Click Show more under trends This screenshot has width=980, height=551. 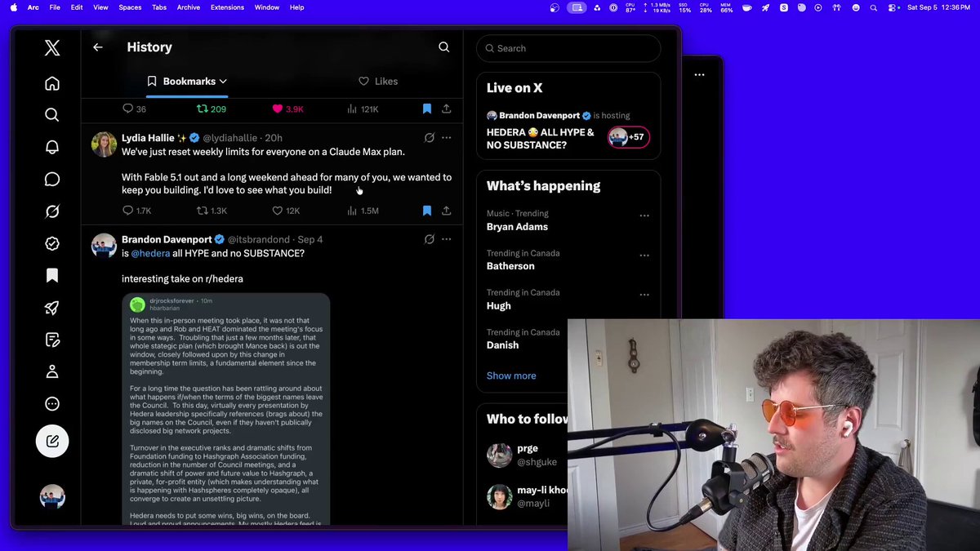coord(511,375)
